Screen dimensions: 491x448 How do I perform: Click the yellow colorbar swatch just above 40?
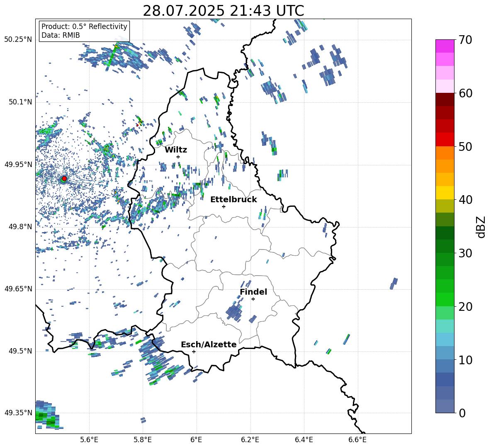(445, 193)
